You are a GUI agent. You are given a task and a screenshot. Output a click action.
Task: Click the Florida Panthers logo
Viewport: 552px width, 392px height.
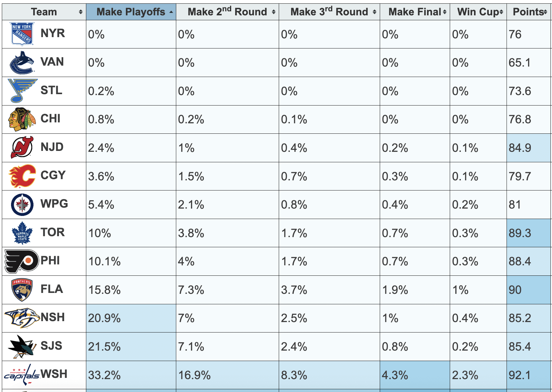click(22, 290)
